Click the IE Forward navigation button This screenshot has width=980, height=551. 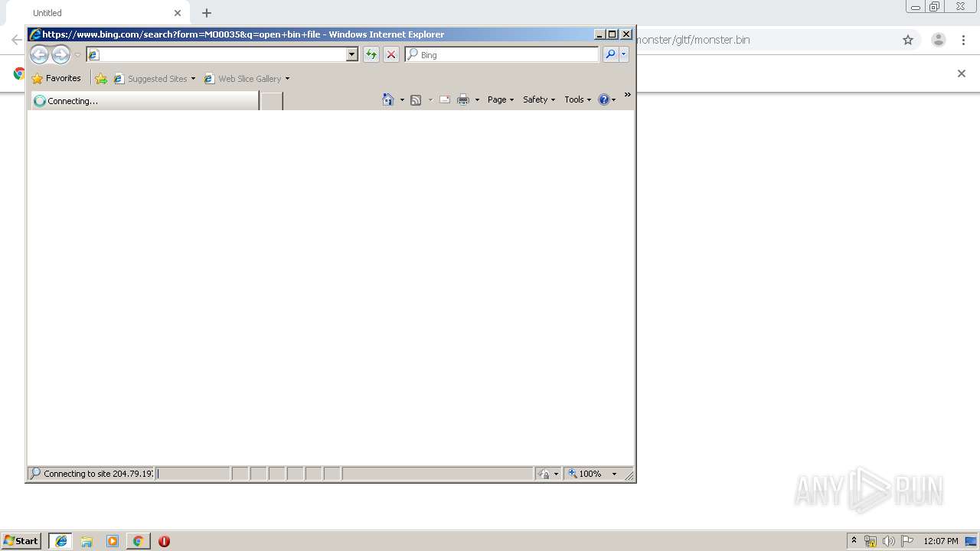pyautogui.click(x=60, y=54)
